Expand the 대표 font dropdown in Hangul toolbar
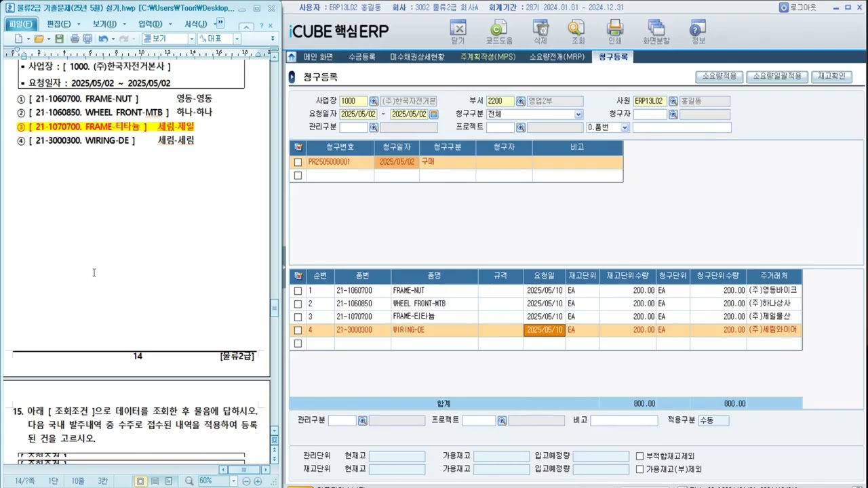Screen dimensions: 868x488 click(x=237, y=39)
